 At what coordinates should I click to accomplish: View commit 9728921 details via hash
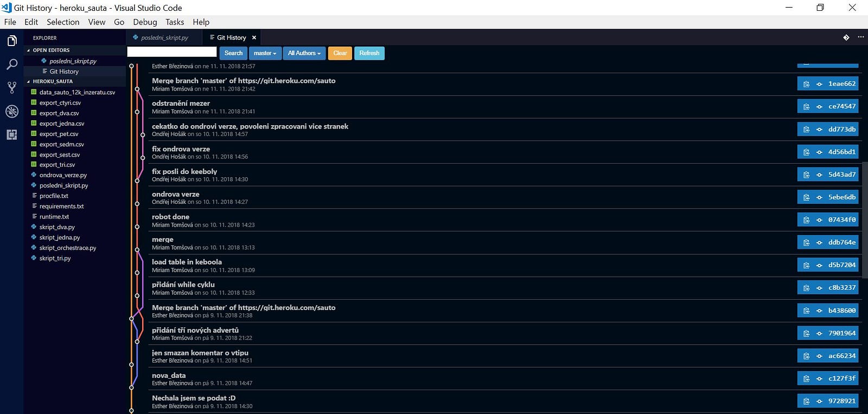[841, 402]
